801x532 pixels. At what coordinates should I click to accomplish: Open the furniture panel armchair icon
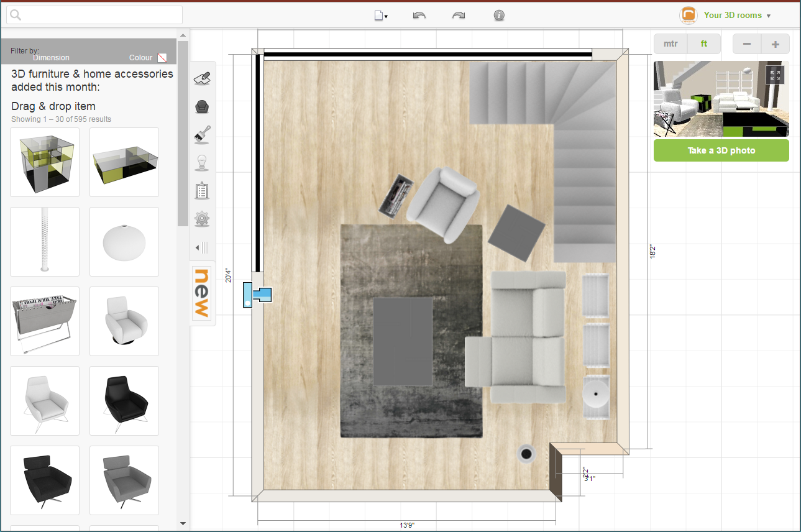click(x=202, y=106)
